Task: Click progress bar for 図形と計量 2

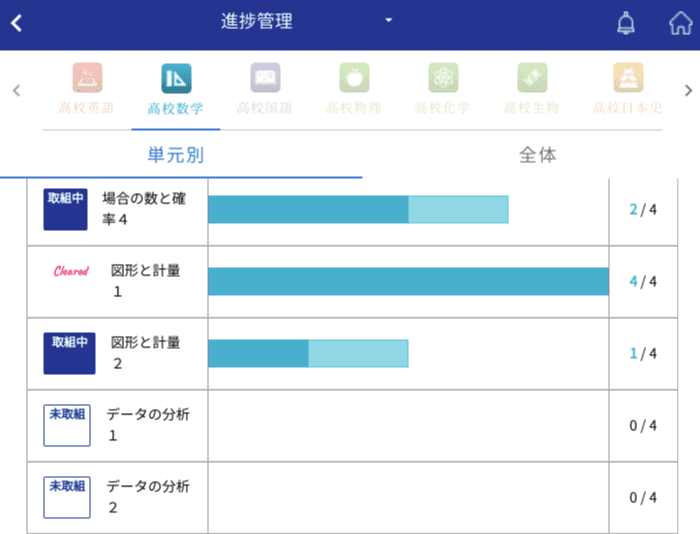Action: point(308,353)
